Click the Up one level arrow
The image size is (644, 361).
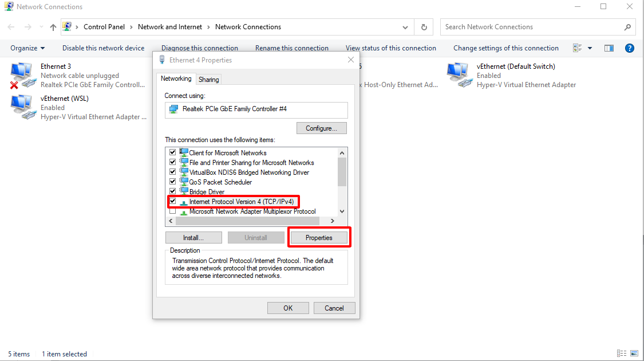pos(53,27)
